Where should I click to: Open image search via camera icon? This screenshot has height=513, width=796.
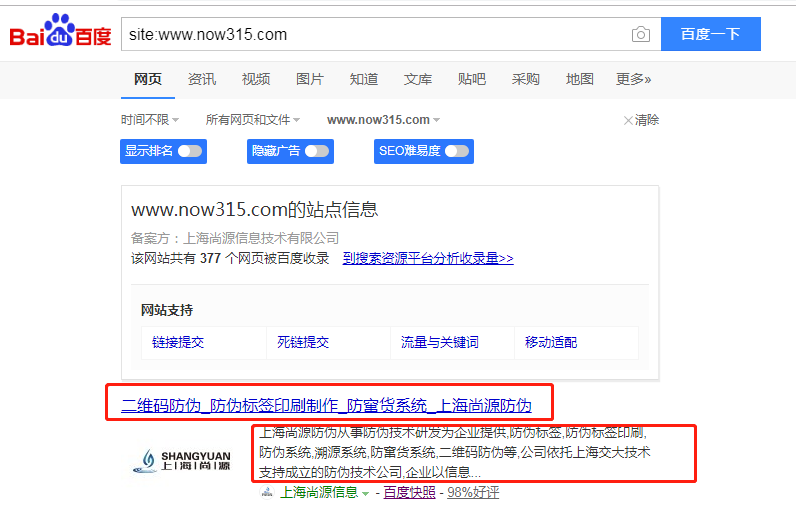coord(641,35)
